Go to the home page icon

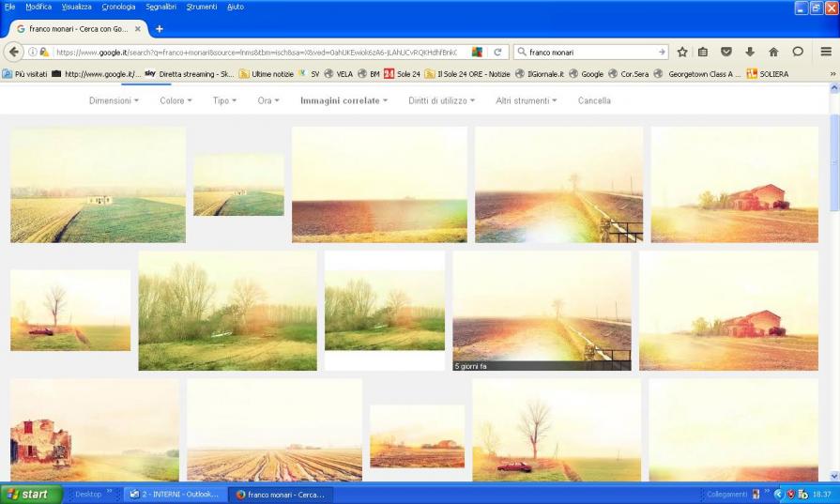click(773, 53)
